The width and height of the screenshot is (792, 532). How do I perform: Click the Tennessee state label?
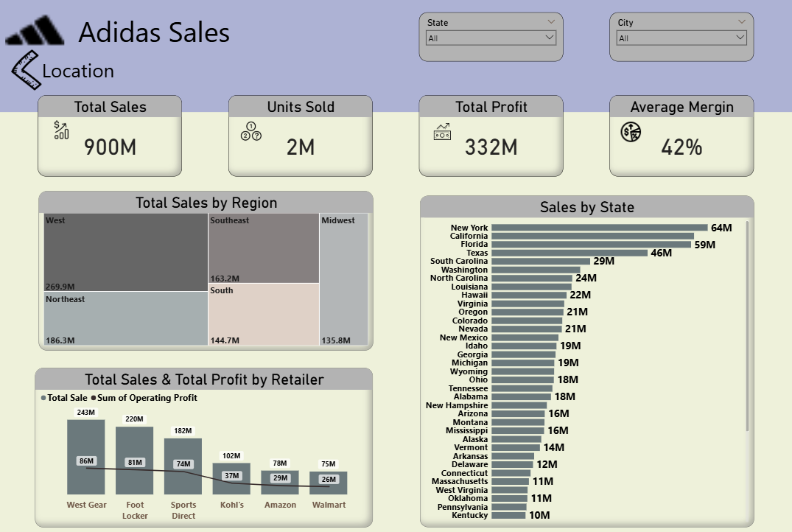click(468, 388)
